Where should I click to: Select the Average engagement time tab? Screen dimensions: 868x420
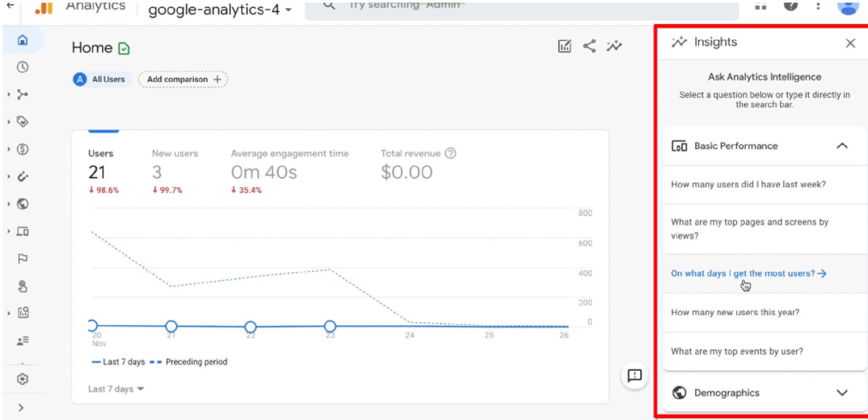(290, 171)
